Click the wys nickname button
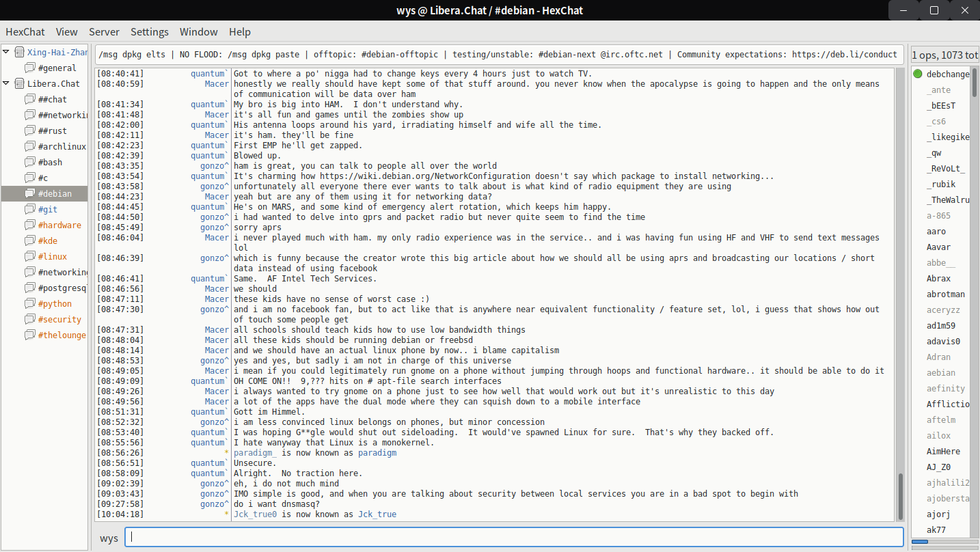The height and width of the screenshot is (552, 980). (109, 538)
